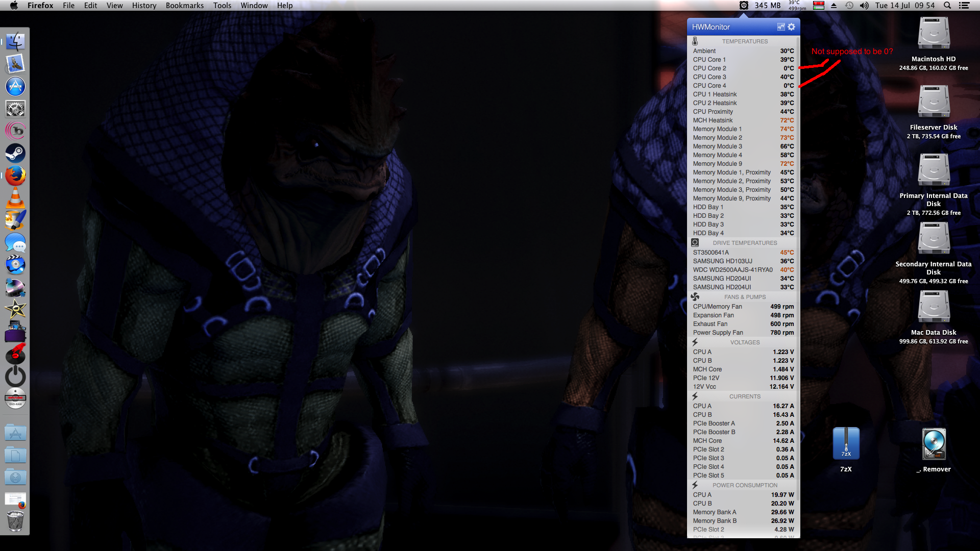Click the HWMonitor menu bar icon
The image size is (980, 551).
click(744, 6)
